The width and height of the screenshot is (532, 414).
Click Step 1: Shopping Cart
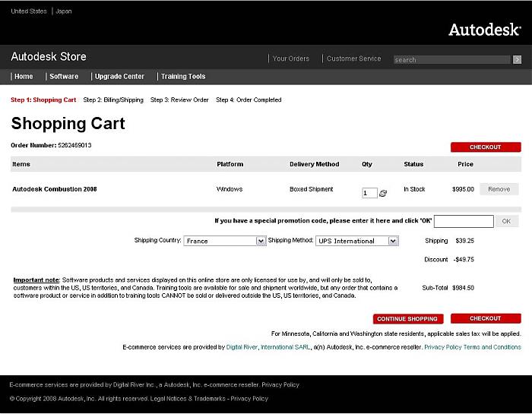[x=43, y=100]
